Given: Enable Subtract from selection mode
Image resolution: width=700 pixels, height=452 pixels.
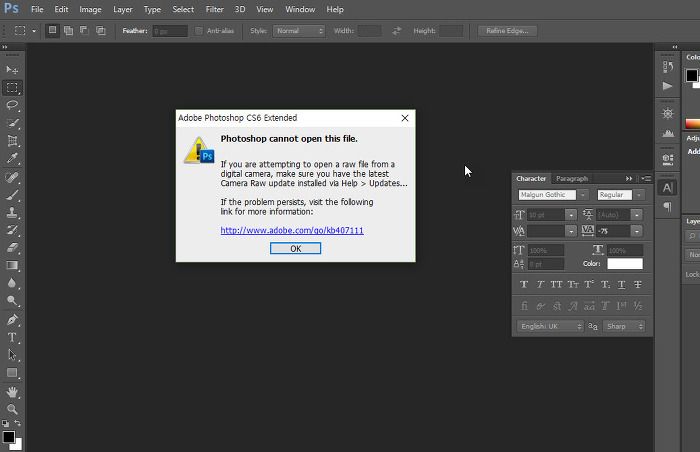Looking at the screenshot, I should pyautogui.click(x=84, y=30).
